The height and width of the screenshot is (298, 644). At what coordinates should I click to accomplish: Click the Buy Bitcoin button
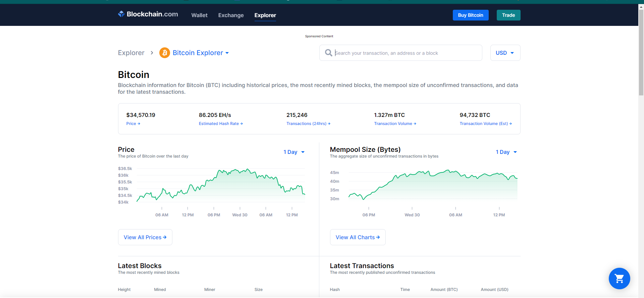471,15
